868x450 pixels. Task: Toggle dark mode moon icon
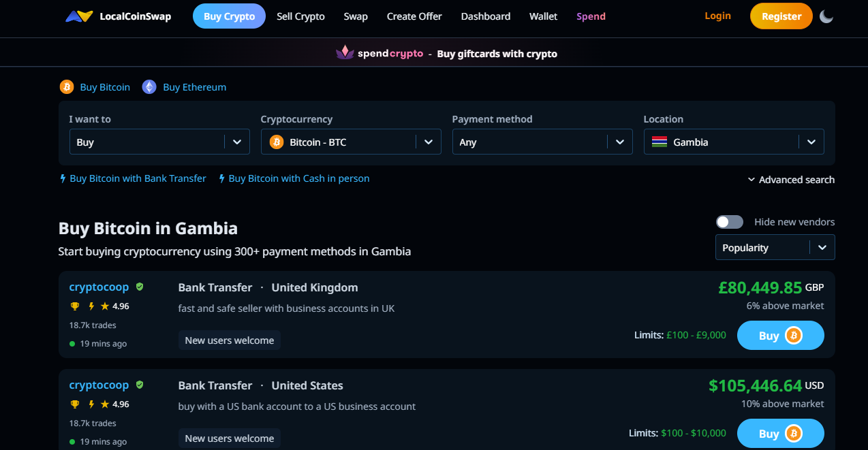[826, 16]
